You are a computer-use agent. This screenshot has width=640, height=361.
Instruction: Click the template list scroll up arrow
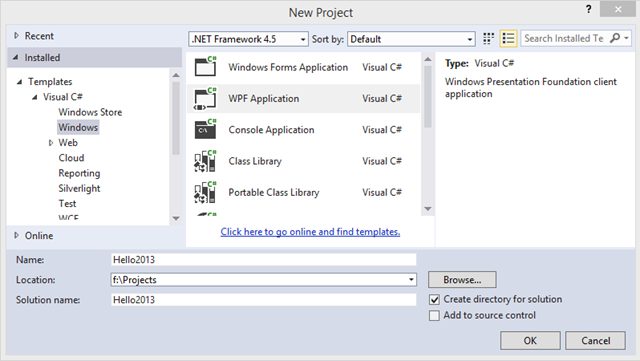coord(428,60)
